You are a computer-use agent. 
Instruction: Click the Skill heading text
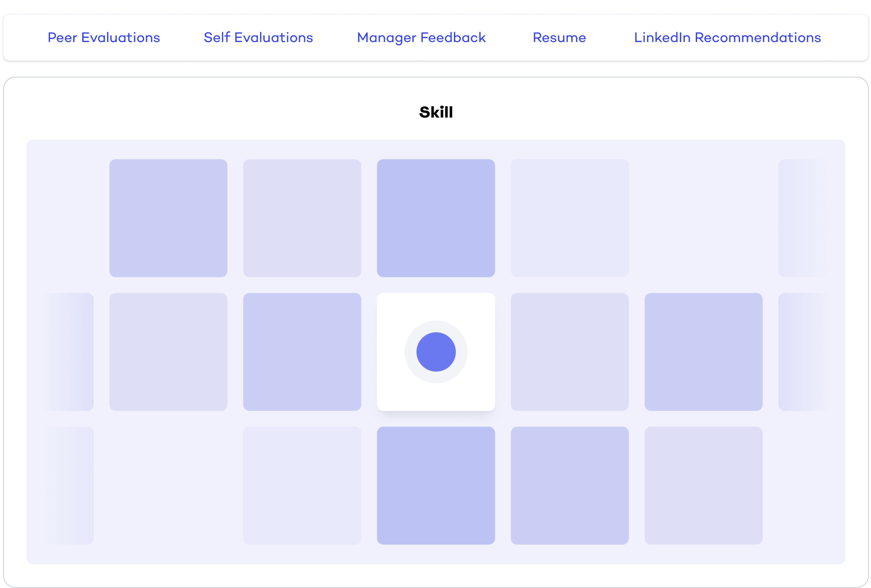[436, 112]
